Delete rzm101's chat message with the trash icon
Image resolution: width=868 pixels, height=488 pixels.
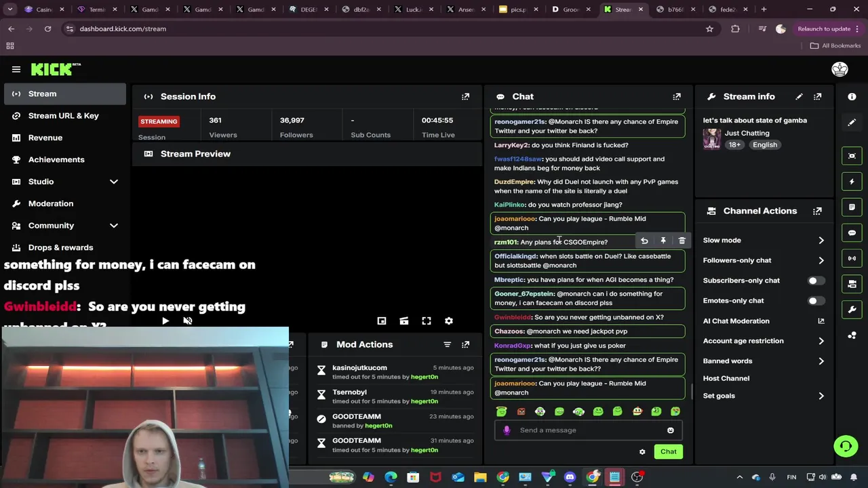point(682,241)
